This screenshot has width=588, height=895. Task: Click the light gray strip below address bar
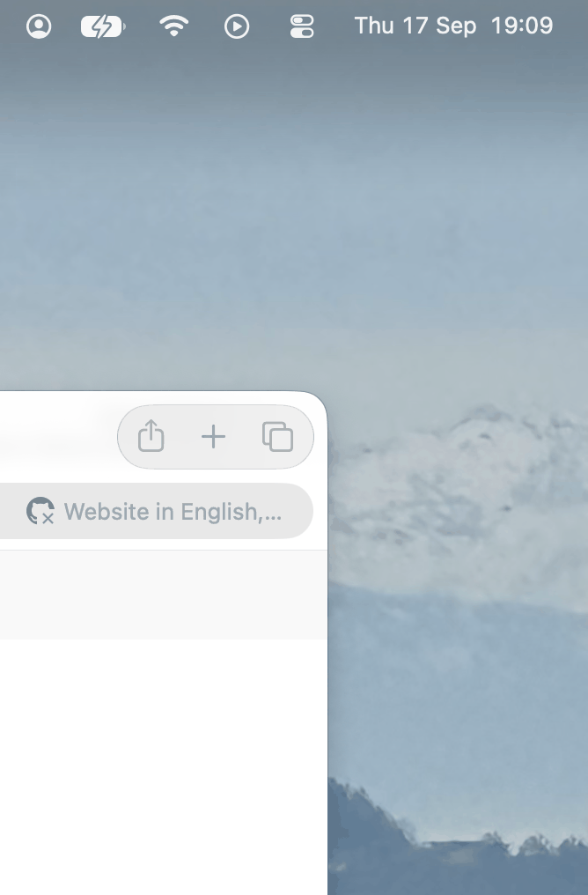(164, 595)
